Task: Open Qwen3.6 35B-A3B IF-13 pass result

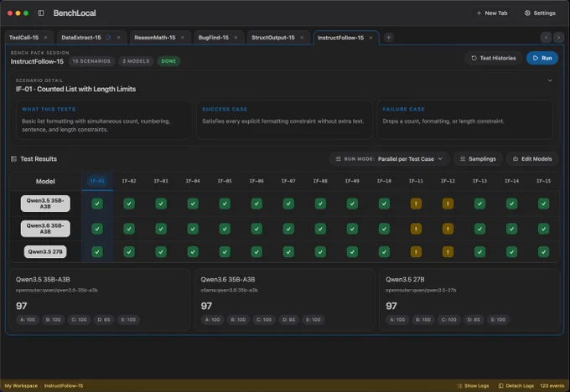Action: coord(479,229)
